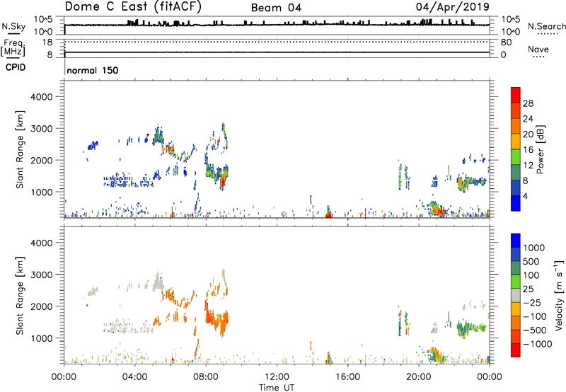Click the "3000" tick of the velocity panel
The image size is (566, 392).
(x=41, y=275)
